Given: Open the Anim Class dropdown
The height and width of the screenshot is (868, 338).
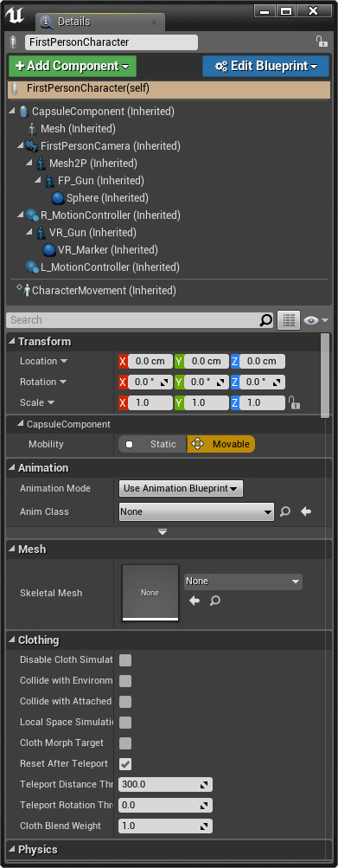Looking at the screenshot, I should pos(196,512).
